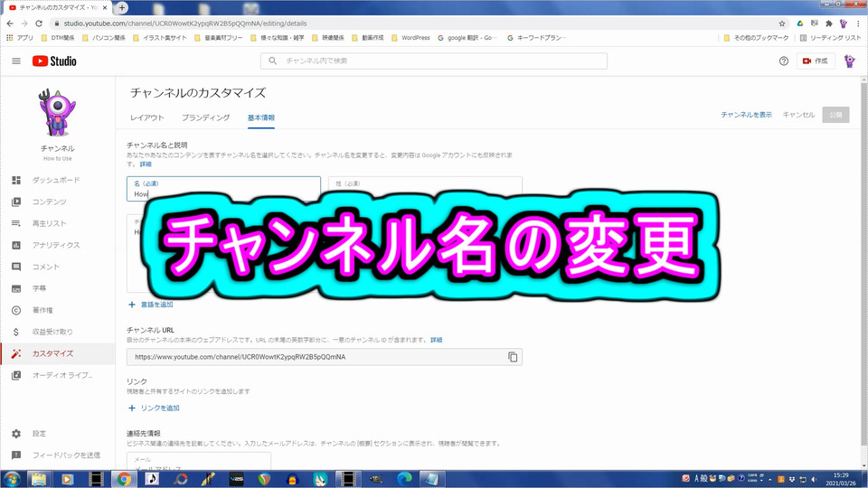This screenshot has height=488, width=868.
Task: Open Chrome from the taskbar
Action: pos(124,479)
